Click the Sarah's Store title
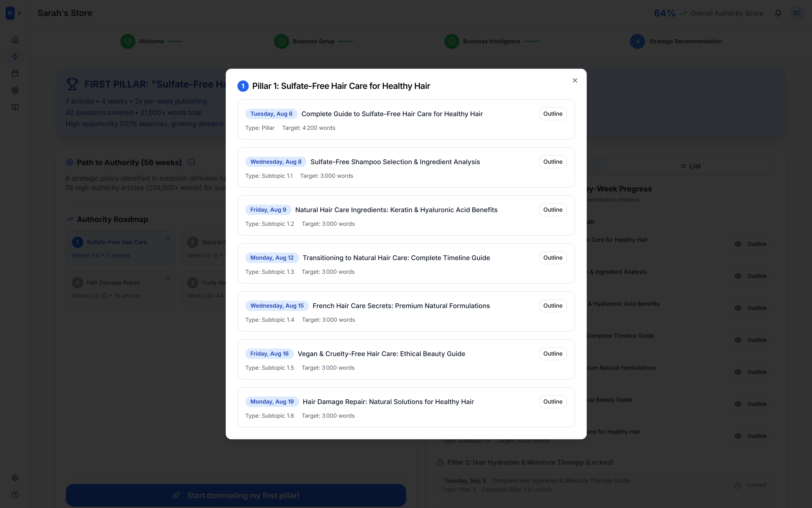 click(x=65, y=13)
